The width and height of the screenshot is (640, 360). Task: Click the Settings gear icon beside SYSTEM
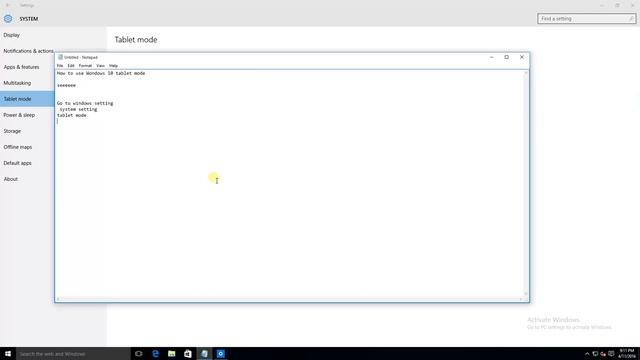pyautogui.click(x=8, y=19)
